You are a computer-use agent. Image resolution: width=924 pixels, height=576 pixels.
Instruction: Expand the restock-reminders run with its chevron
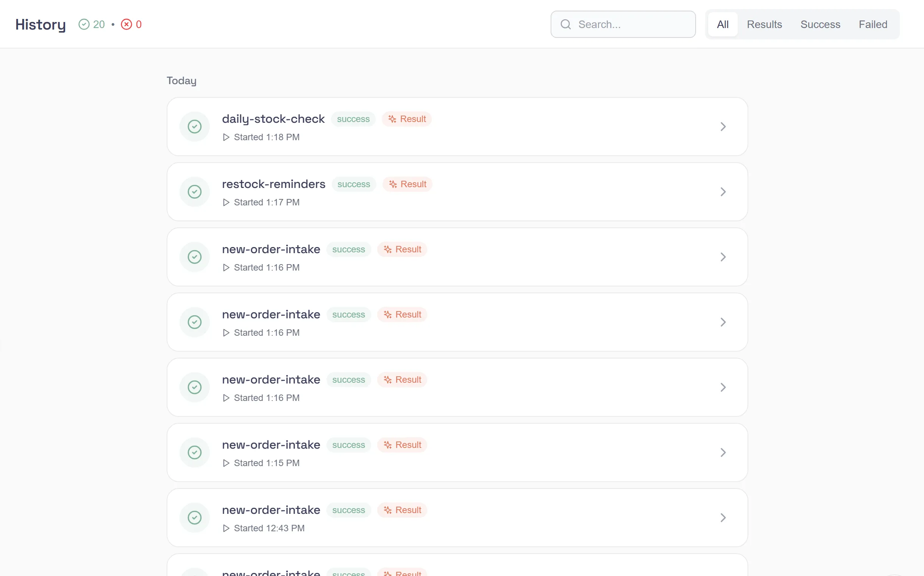tap(723, 192)
